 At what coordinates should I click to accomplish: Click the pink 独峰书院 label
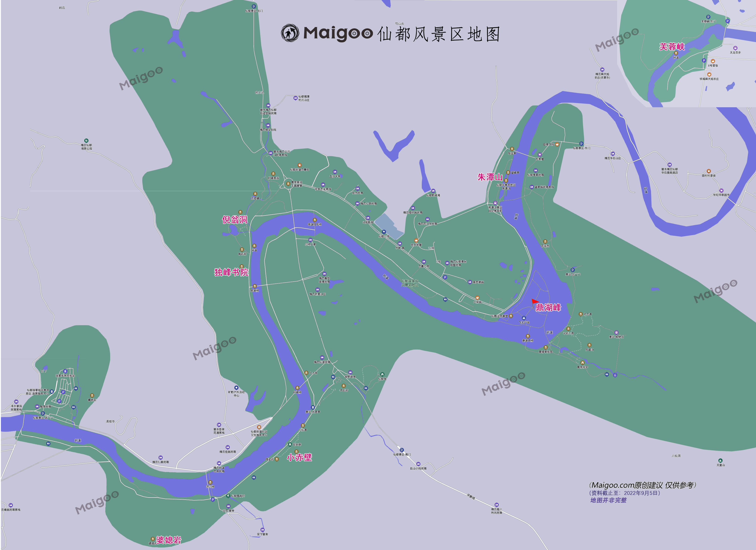coord(231,272)
